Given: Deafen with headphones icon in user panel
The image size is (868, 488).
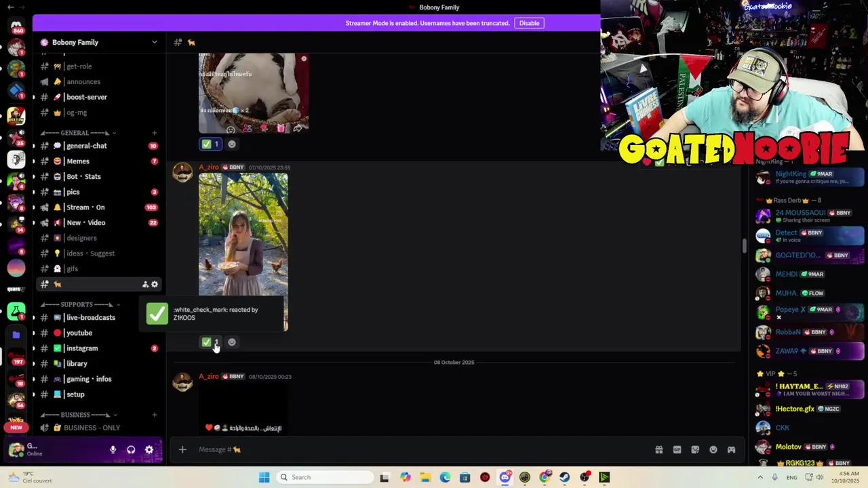Looking at the screenshot, I should coord(131,449).
